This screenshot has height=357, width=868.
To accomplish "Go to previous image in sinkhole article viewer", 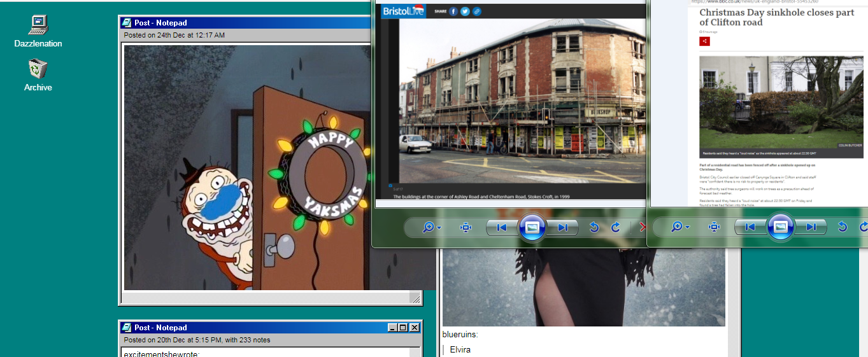I will click(751, 227).
